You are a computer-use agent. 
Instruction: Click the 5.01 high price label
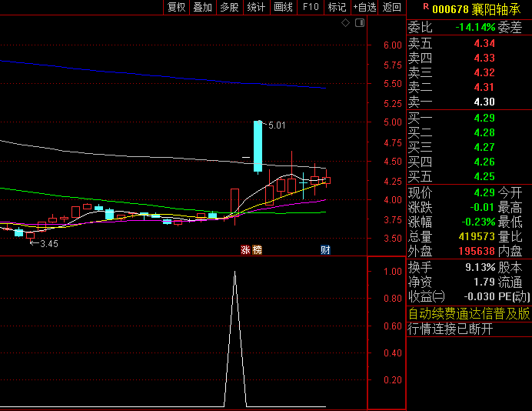(277, 125)
